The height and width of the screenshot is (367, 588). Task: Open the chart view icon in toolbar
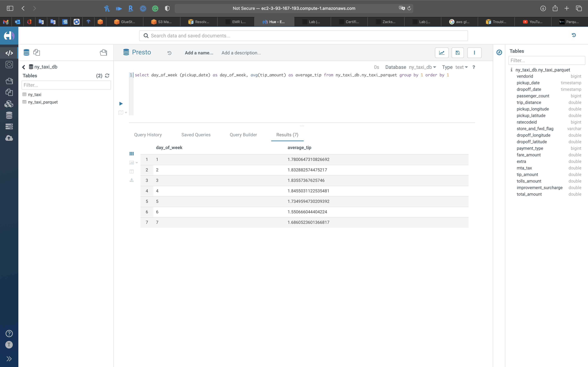click(x=441, y=53)
